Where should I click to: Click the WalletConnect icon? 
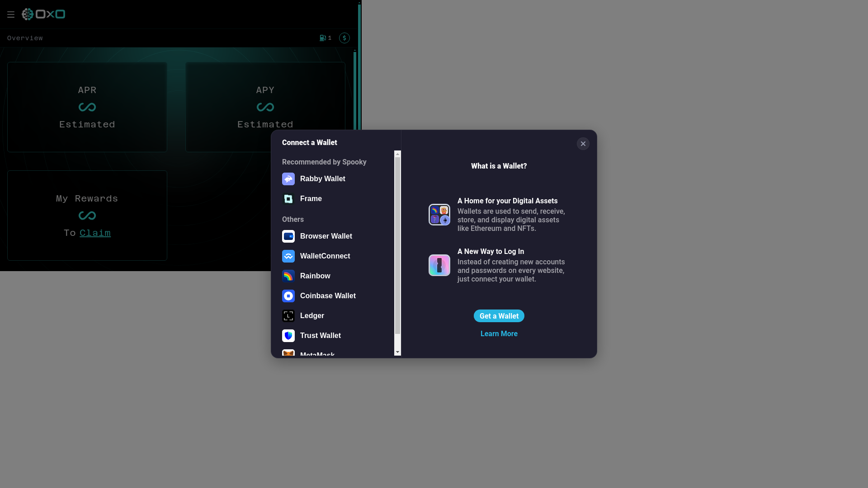click(x=288, y=256)
